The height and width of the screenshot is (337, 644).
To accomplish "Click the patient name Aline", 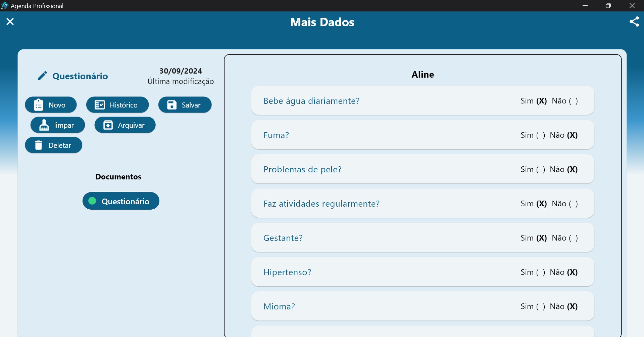I will [423, 75].
